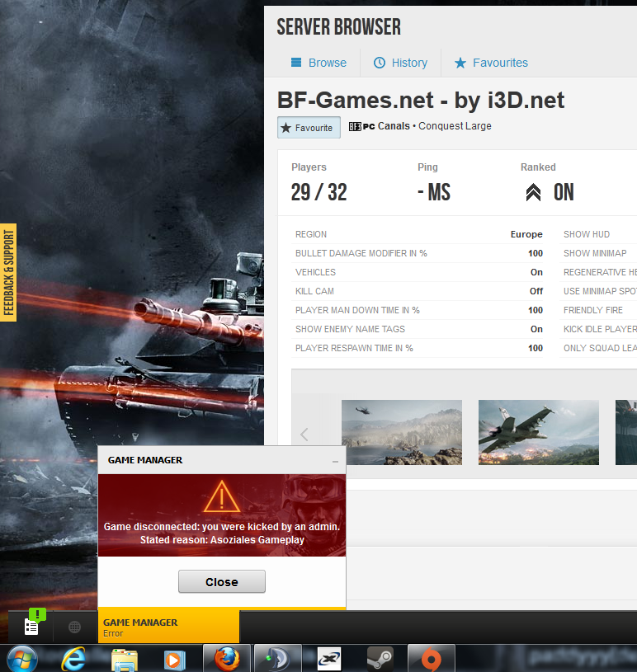Click the orange warning triangle icon
Image resolution: width=637 pixels, height=672 pixels.
(x=222, y=496)
